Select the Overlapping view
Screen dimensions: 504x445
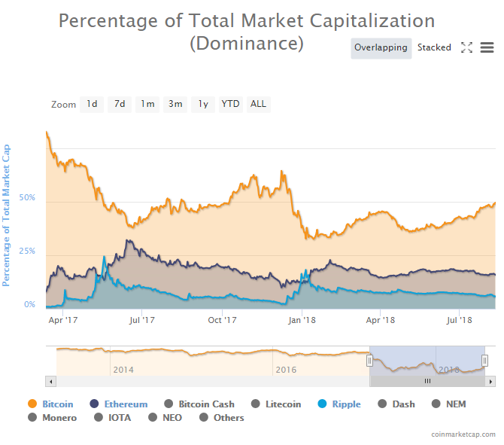pos(381,47)
